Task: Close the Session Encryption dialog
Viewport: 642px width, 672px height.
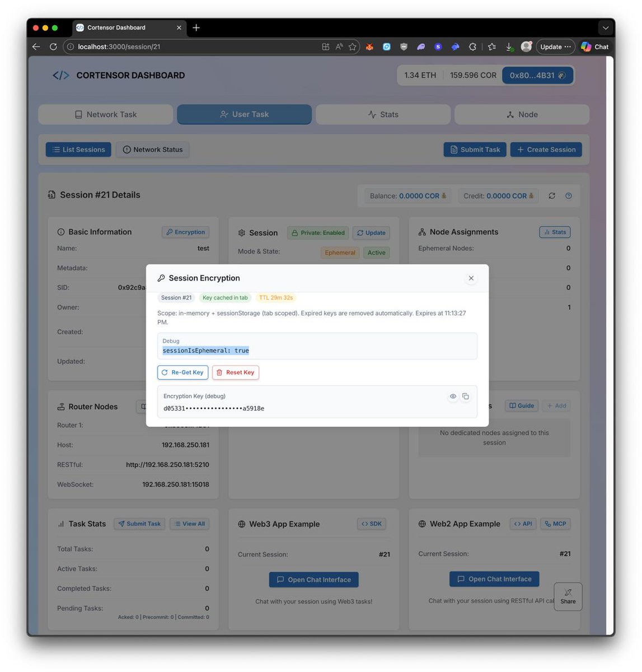Action: (471, 278)
